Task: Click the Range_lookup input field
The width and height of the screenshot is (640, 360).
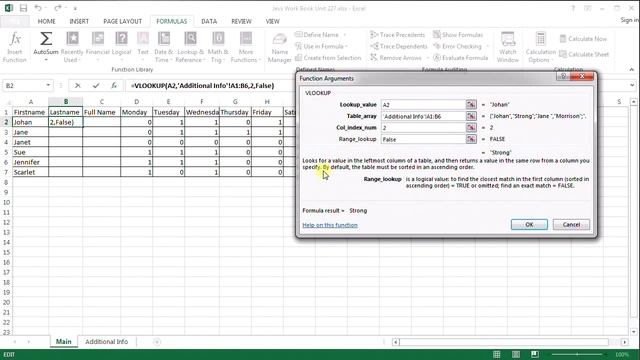Action: click(x=423, y=139)
